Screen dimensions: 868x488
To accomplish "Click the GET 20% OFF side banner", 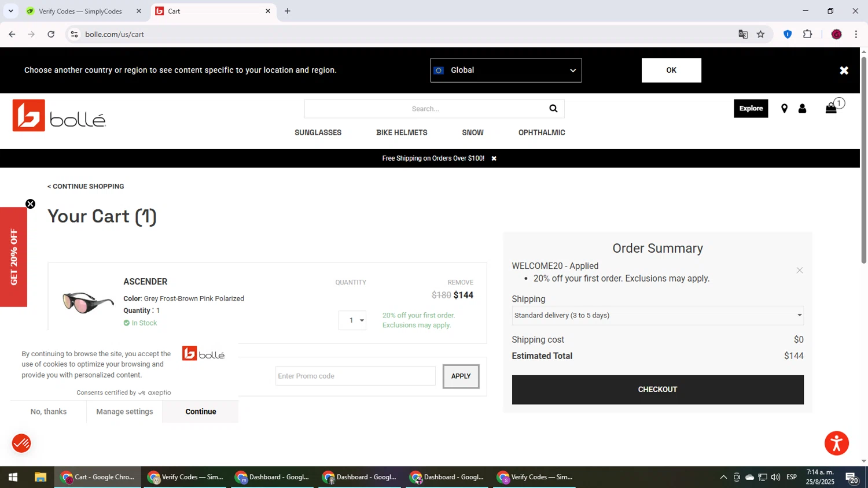I will click(x=13, y=257).
